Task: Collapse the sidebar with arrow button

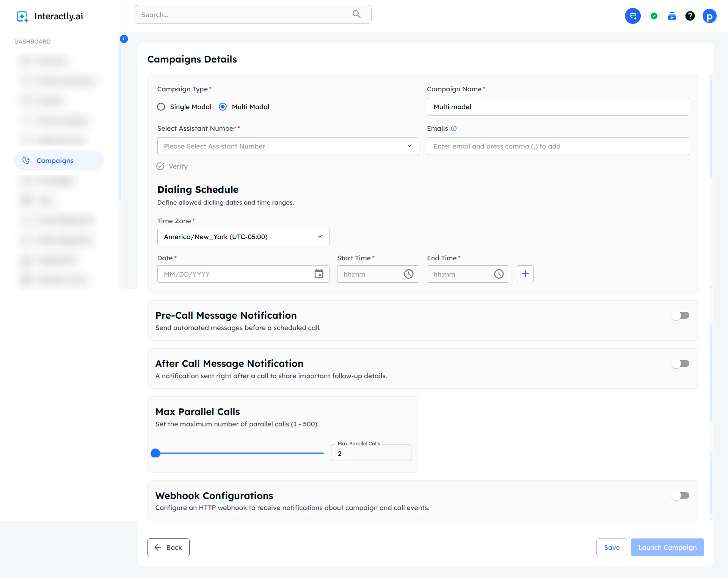Action: click(x=124, y=39)
